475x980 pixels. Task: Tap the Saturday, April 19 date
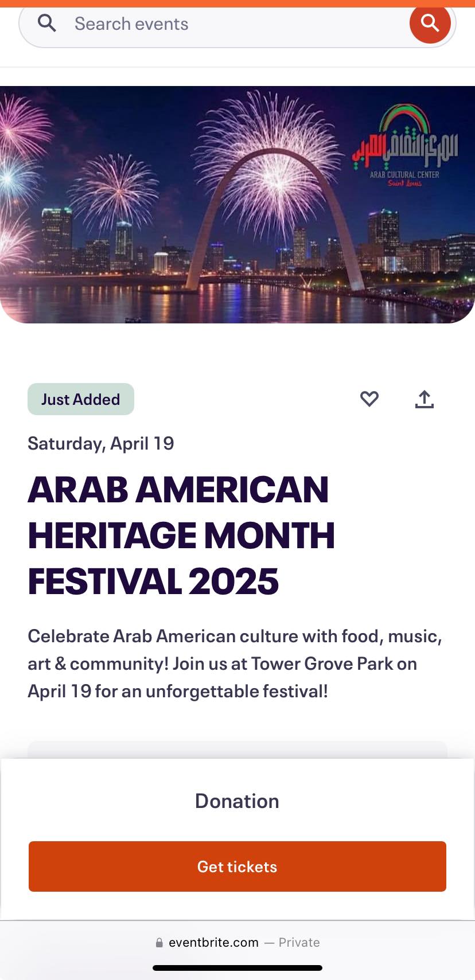pos(101,443)
